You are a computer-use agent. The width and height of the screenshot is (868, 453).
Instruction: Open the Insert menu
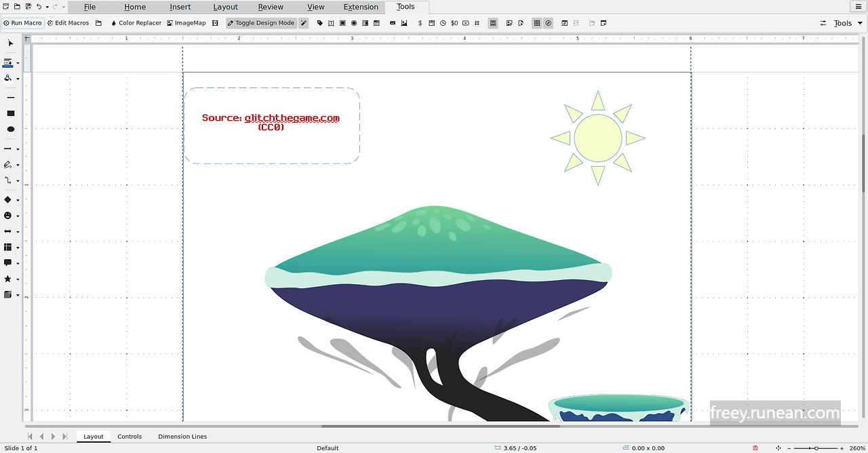pyautogui.click(x=180, y=7)
